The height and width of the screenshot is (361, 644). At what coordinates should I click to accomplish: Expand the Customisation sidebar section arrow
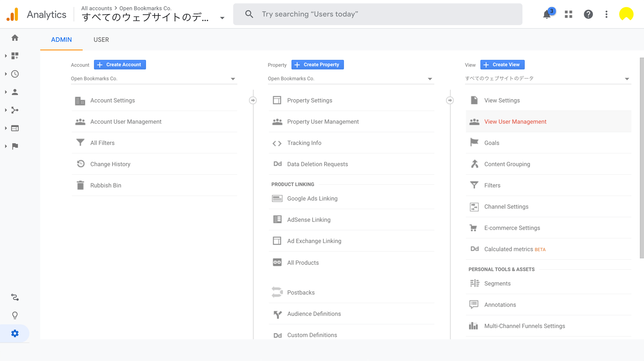click(6, 56)
